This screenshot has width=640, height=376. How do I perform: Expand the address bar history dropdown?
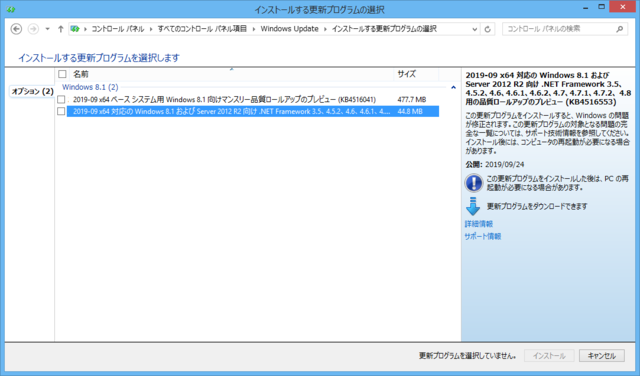coord(474,29)
